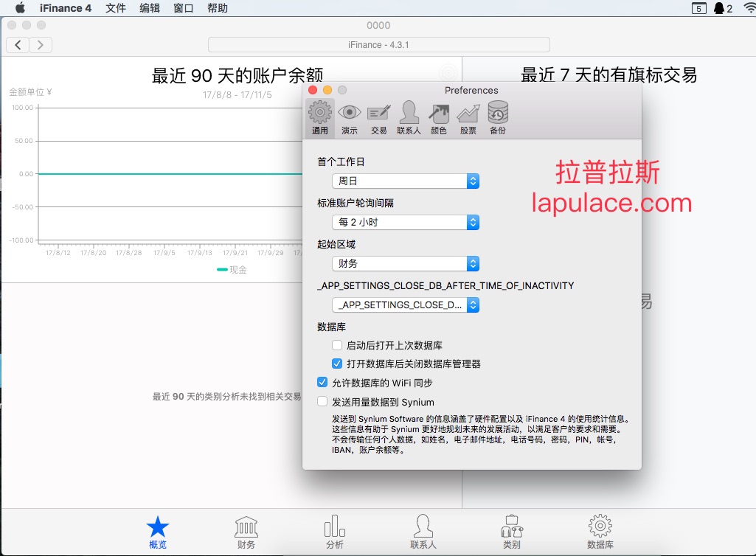
Task: Minimize Preferences with the yellow button
Action: coord(327,90)
